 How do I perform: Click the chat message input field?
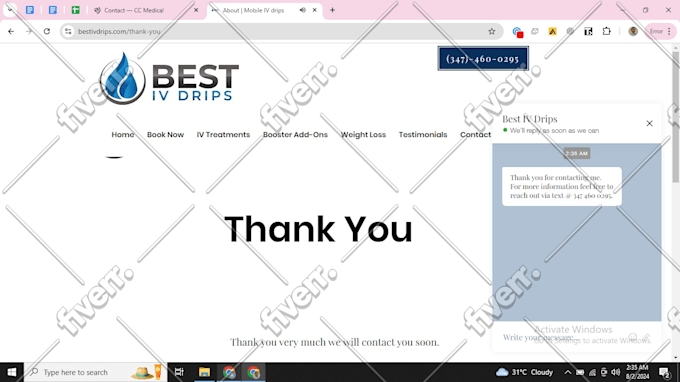(562, 337)
